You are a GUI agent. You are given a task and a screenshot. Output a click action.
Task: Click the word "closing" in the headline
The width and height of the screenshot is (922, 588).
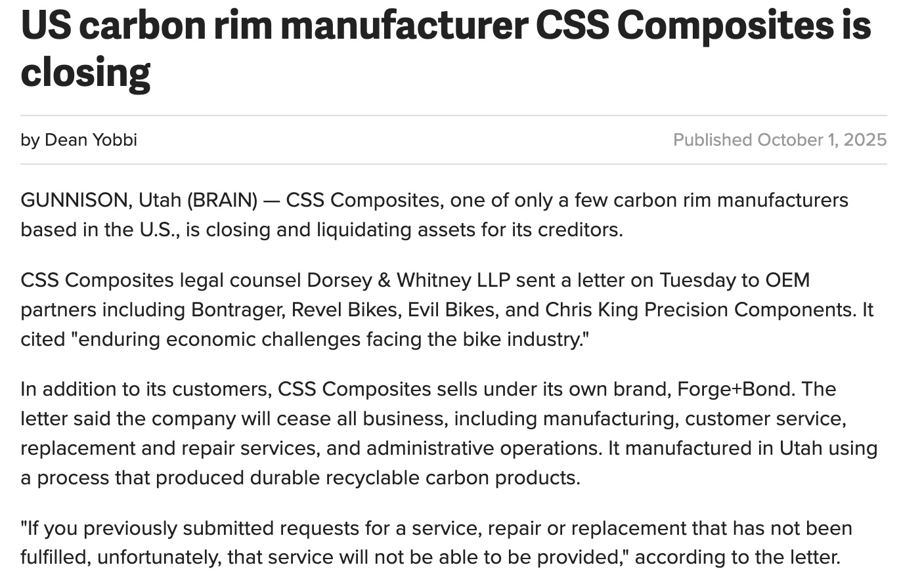click(x=85, y=72)
